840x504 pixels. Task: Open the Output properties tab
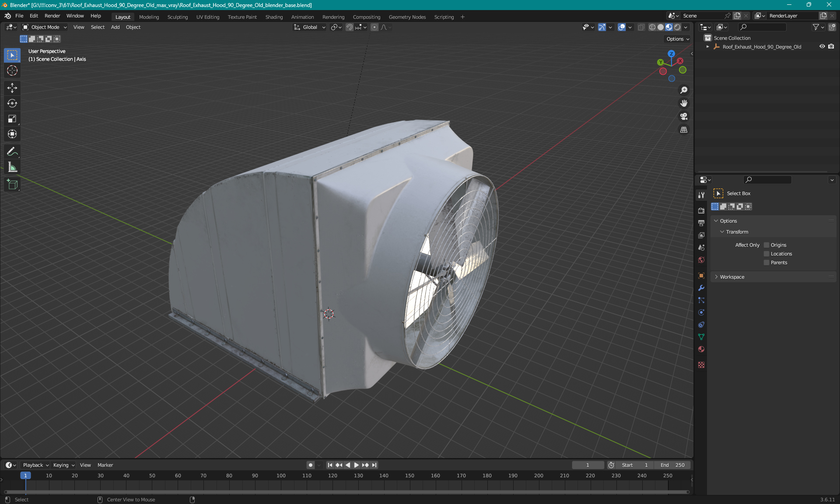pyautogui.click(x=701, y=223)
